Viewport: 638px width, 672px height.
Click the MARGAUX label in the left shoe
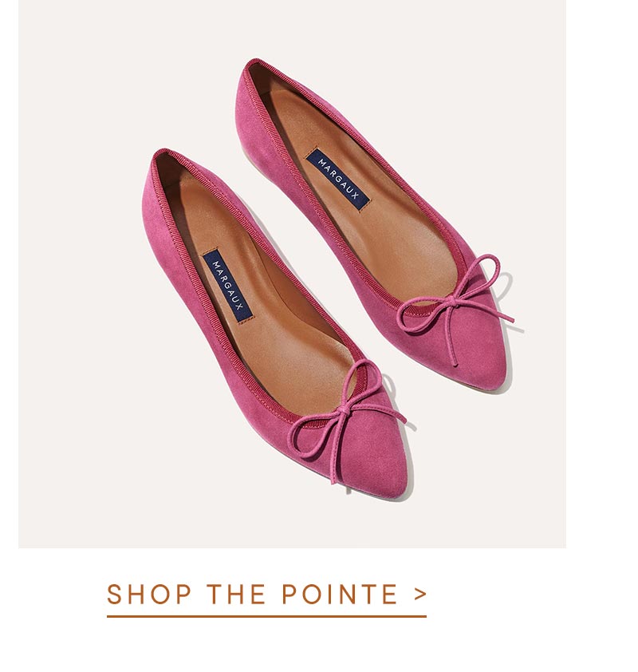pyautogui.click(x=227, y=287)
